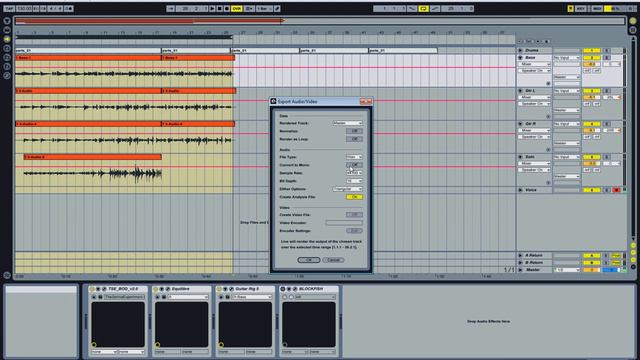Image resolution: width=640 pixels, height=360 pixels.
Task: Open Bit Depth dropdown
Action: (354, 181)
